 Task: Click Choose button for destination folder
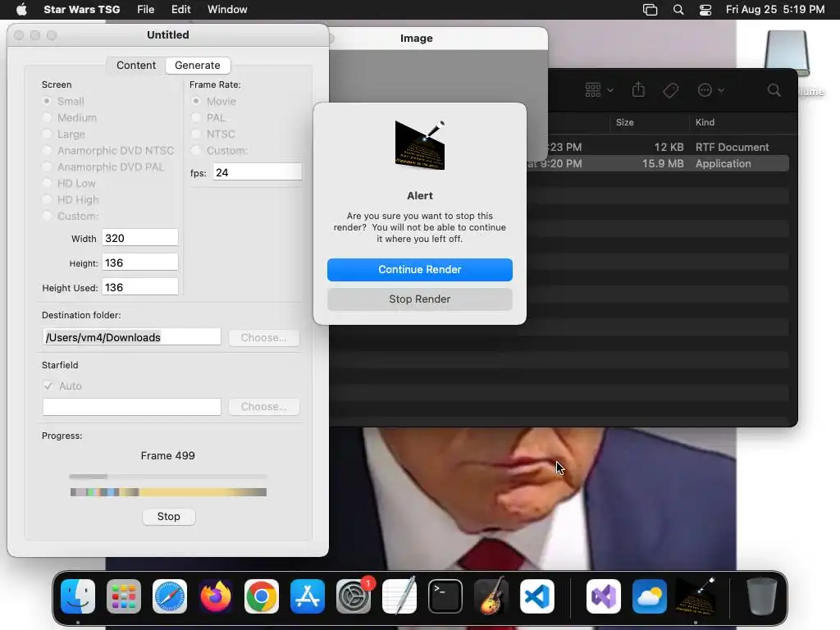(x=263, y=337)
